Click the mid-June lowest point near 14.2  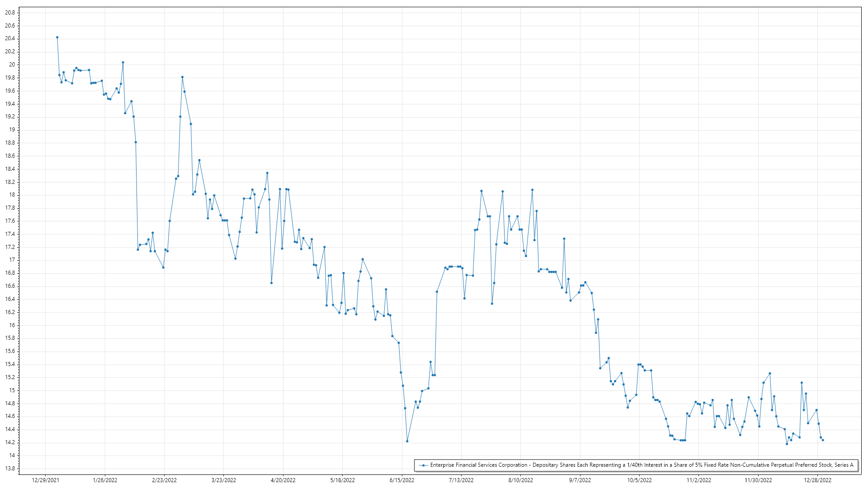click(407, 441)
